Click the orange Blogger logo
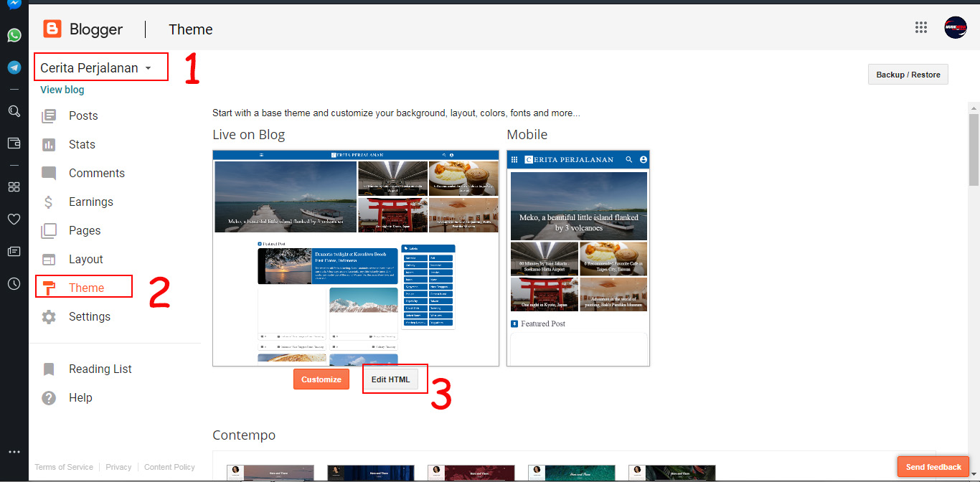 pos(52,29)
